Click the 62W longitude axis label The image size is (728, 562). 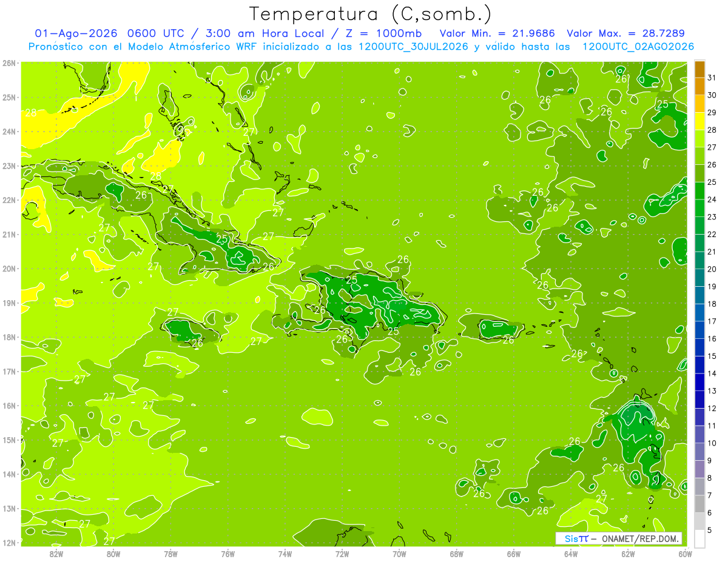click(x=628, y=554)
